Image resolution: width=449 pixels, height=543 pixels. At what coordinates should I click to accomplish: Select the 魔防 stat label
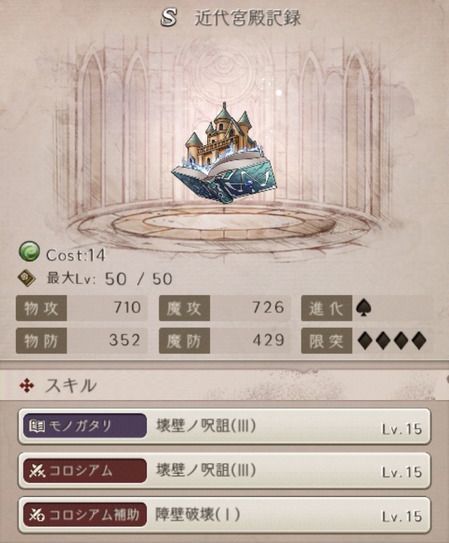click(x=184, y=341)
